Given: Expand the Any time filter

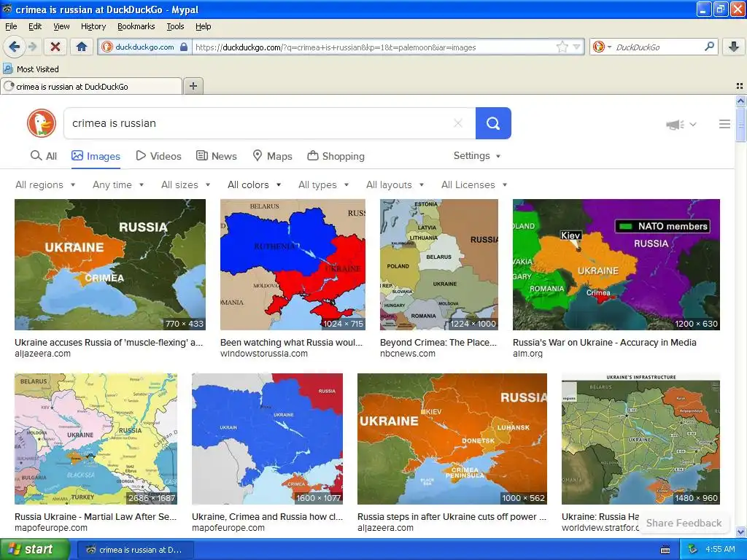Looking at the screenshot, I should [x=118, y=184].
